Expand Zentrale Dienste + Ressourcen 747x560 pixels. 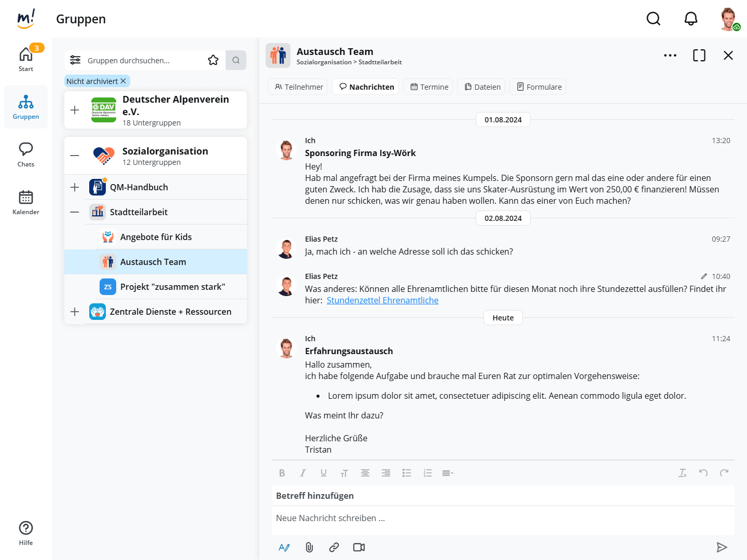(75, 312)
